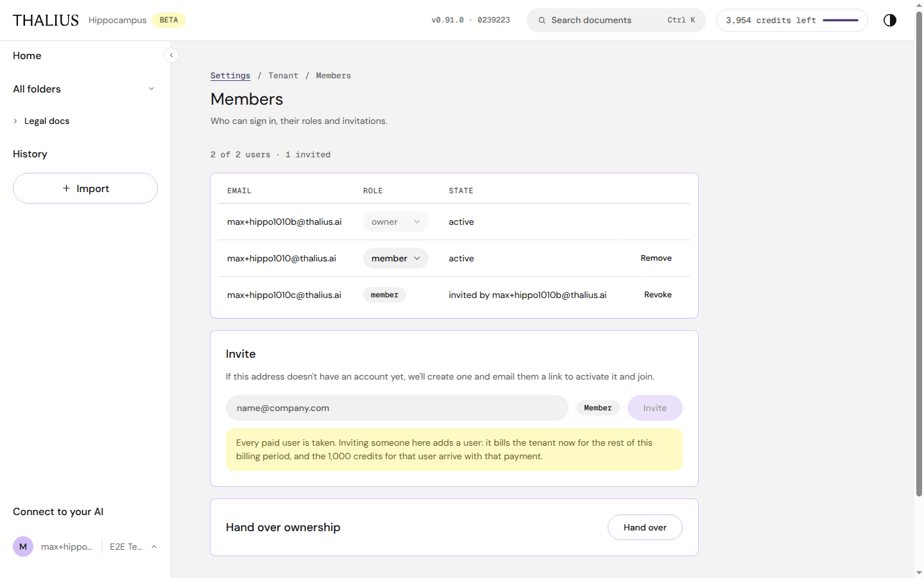Viewport: 924px width, 578px height.
Task: Click the Hippocampus product name
Action: (x=117, y=21)
